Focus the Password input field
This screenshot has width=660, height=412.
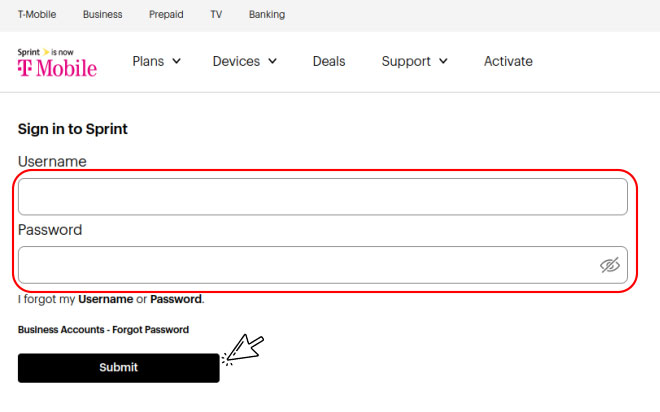(323, 265)
